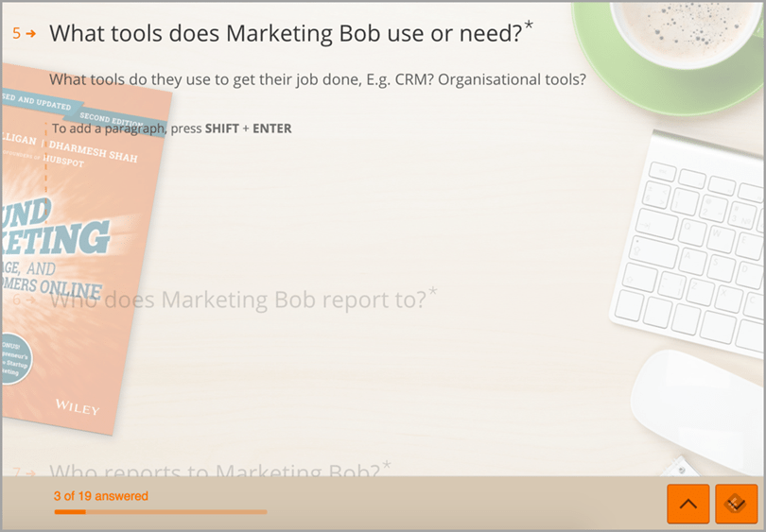Click the required asterisk on question 7
Image resolution: width=766 pixels, height=532 pixels.
[386, 465]
